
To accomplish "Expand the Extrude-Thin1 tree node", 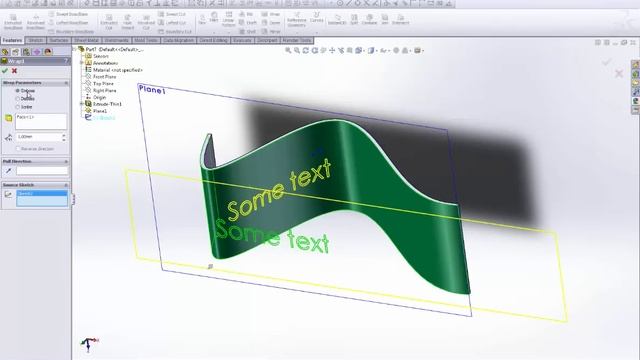I will click(82, 104).
